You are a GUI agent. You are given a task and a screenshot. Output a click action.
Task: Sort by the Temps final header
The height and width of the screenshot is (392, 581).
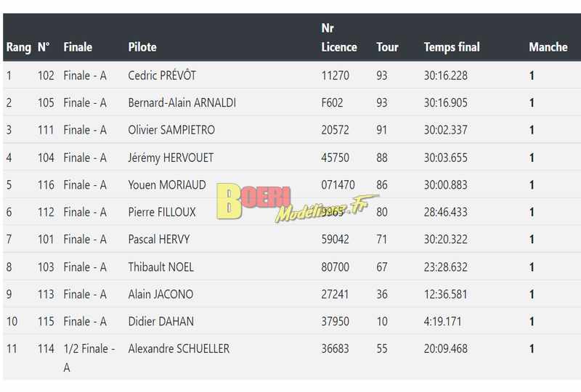tap(452, 47)
